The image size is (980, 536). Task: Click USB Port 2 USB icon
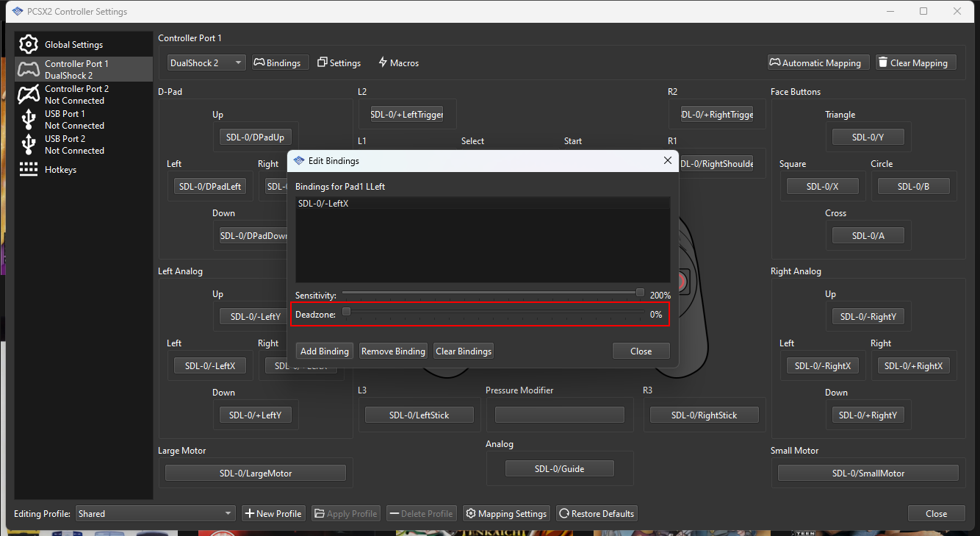[28, 144]
